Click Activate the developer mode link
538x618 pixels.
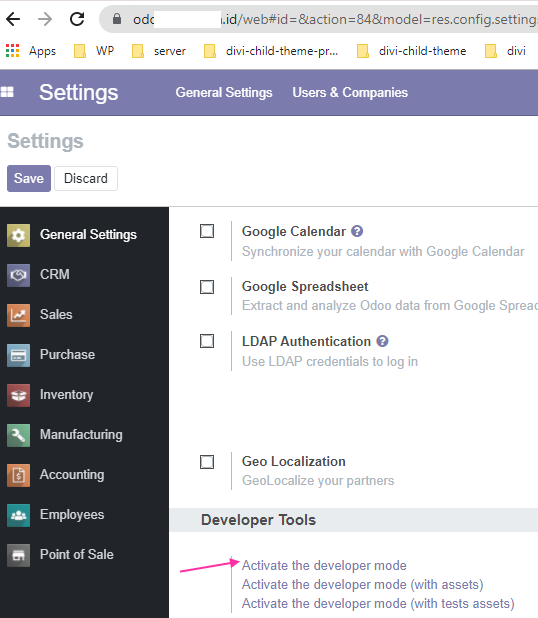coord(324,566)
